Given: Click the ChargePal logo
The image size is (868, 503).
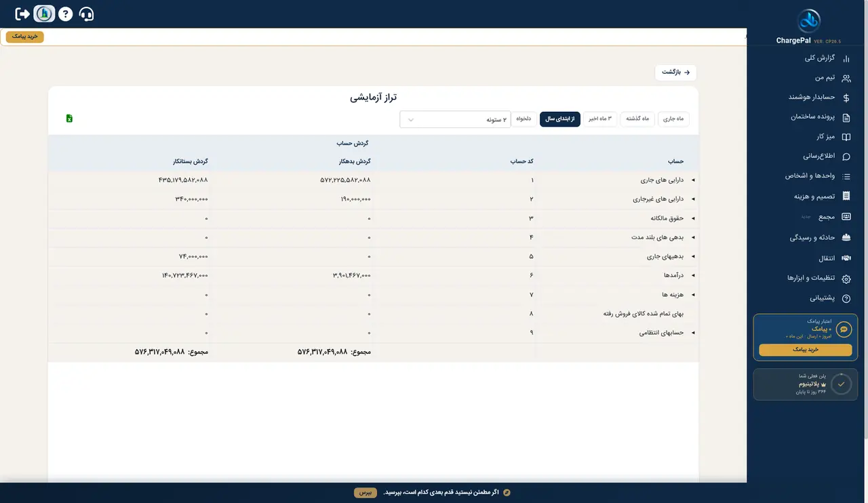Looking at the screenshot, I should coord(808,20).
